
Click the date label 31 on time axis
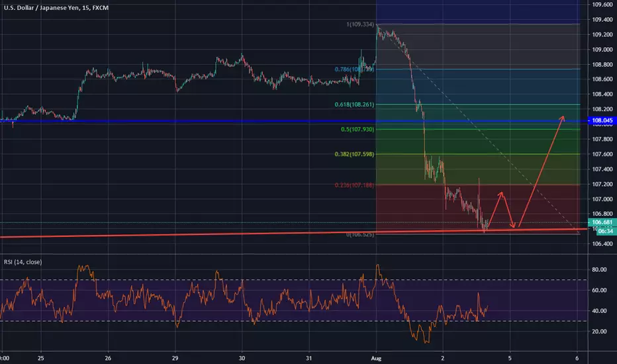[x=309, y=358]
